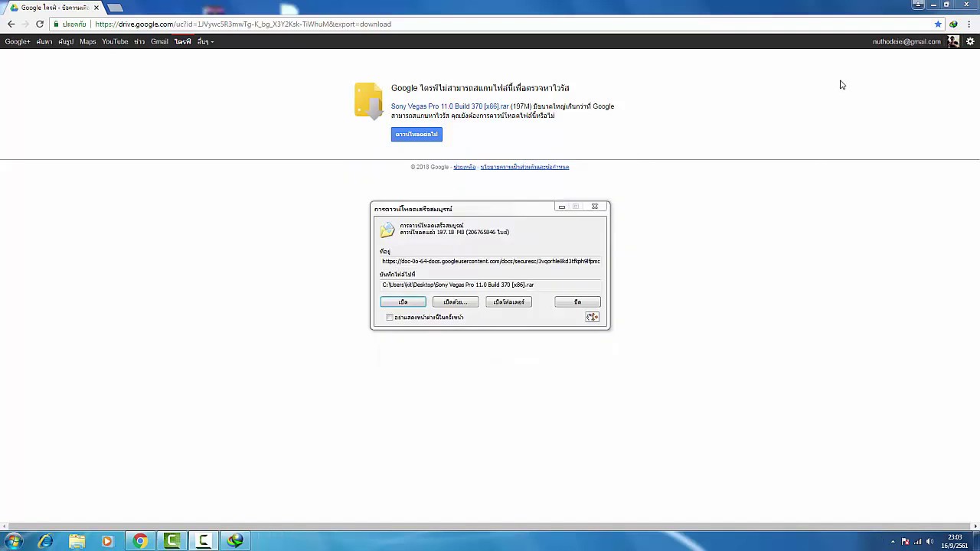Open Internet Download Manager from the taskbar
Image resolution: width=980 pixels, height=551 pixels.
(x=235, y=541)
